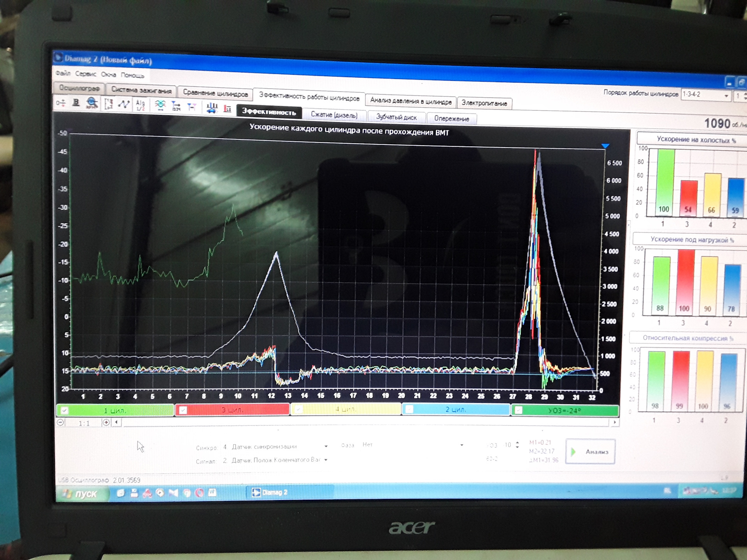Open the Опережение sub-tab

452,119
